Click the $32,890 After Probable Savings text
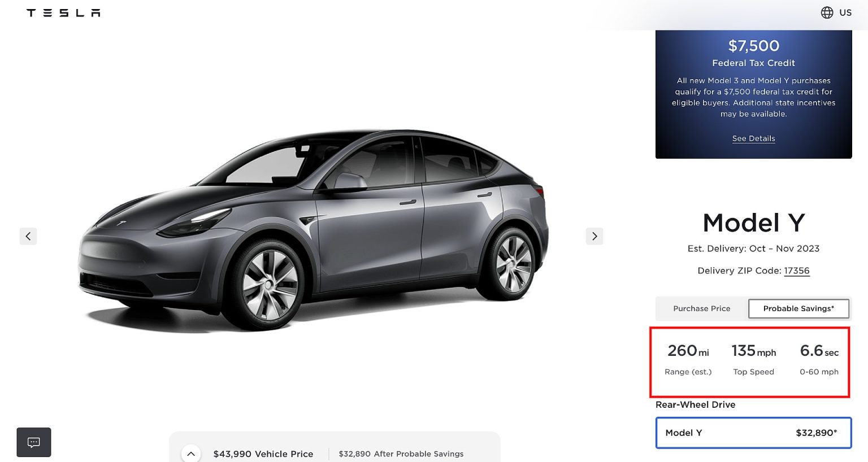The width and height of the screenshot is (868, 462). [401, 454]
